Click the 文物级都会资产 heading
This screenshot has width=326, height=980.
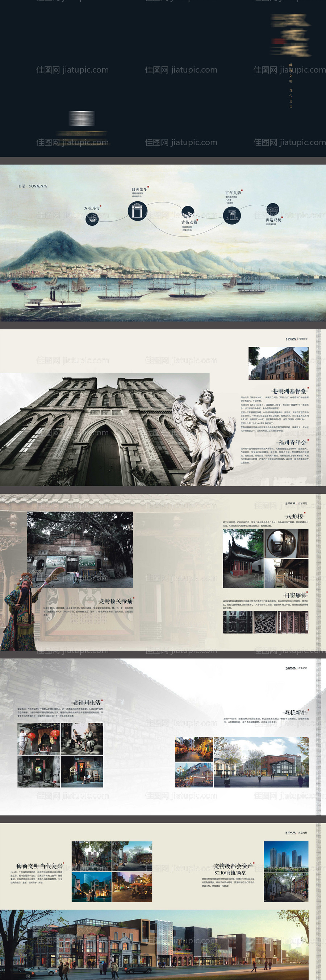[x=233, y=866]
